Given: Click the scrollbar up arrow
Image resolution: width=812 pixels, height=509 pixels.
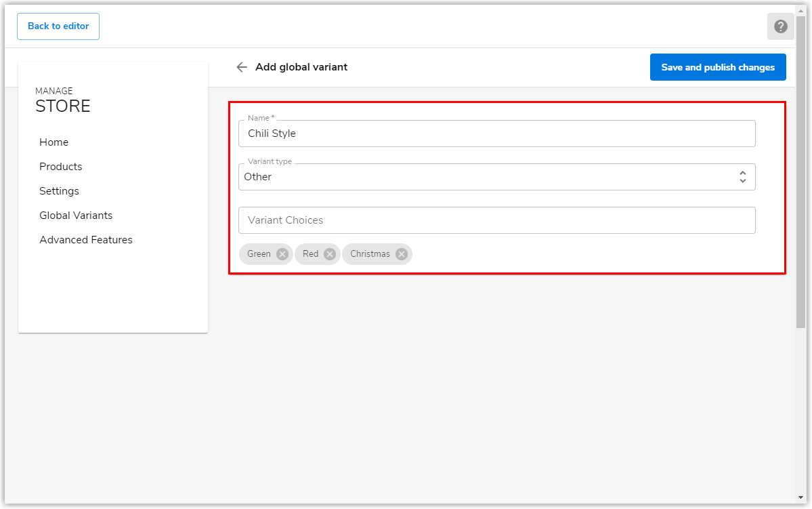Looking at the screenshot, I should [x=800, y=10].
